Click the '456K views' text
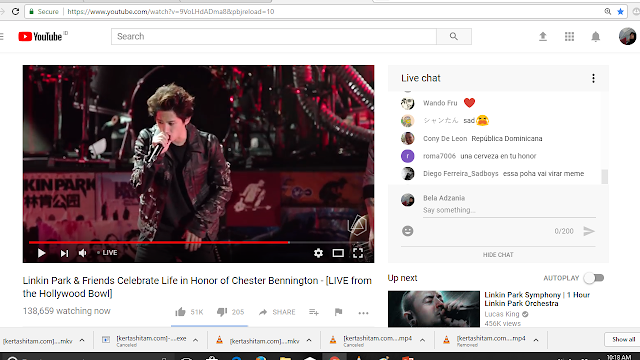640x360 pixels. (x=502, y=323)
